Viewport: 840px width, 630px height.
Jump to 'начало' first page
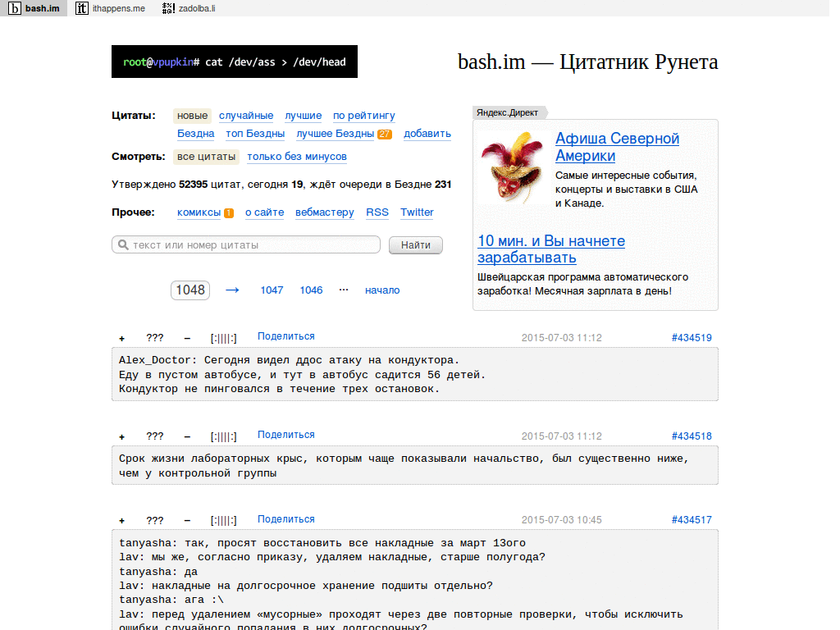pyautogui.click(x=382, y=290)
